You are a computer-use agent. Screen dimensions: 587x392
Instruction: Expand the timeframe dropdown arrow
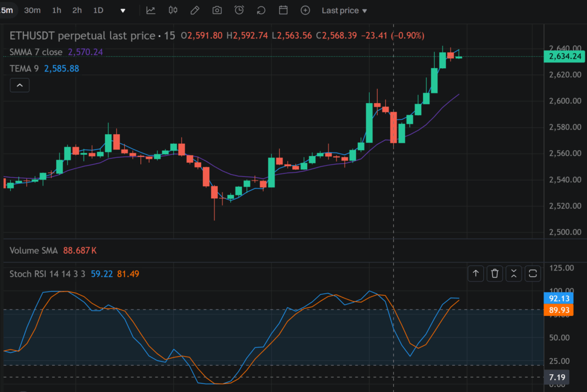123,10
